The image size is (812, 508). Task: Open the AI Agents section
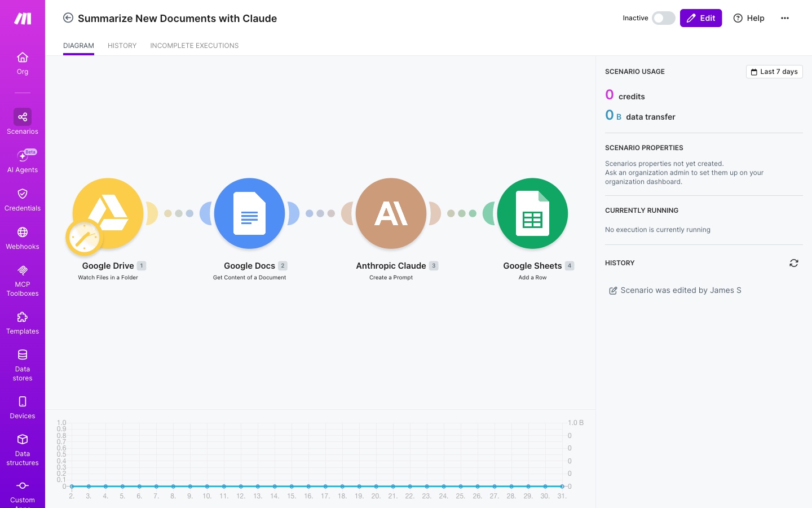tap(23, 161)
